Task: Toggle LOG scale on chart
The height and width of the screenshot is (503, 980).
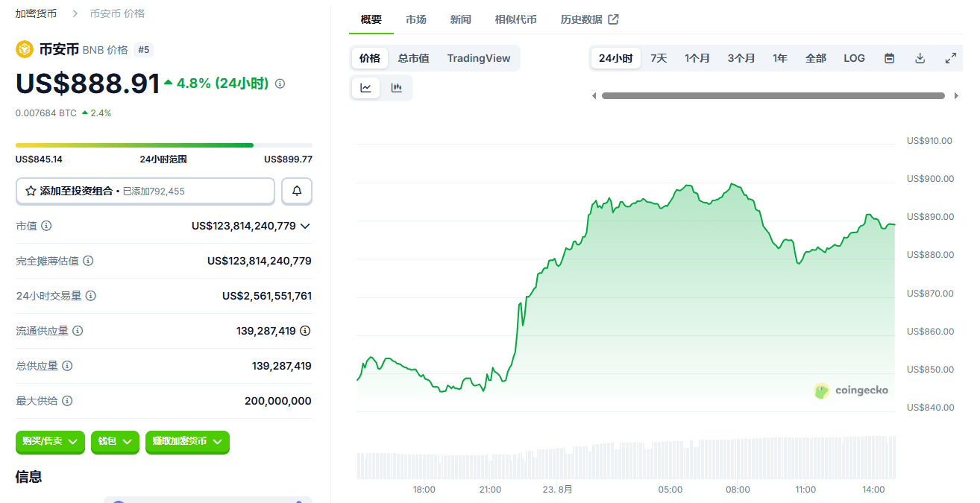Action: pos(855,58)
